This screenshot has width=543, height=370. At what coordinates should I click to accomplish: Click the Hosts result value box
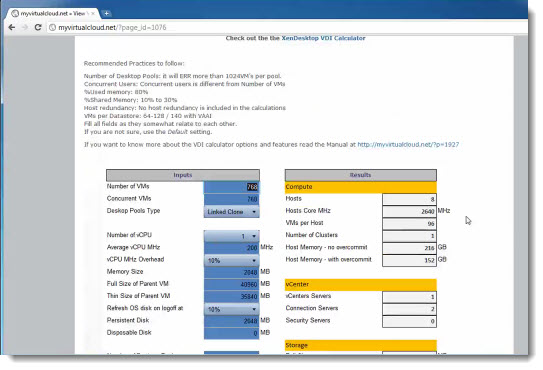(x=409, y=199)
